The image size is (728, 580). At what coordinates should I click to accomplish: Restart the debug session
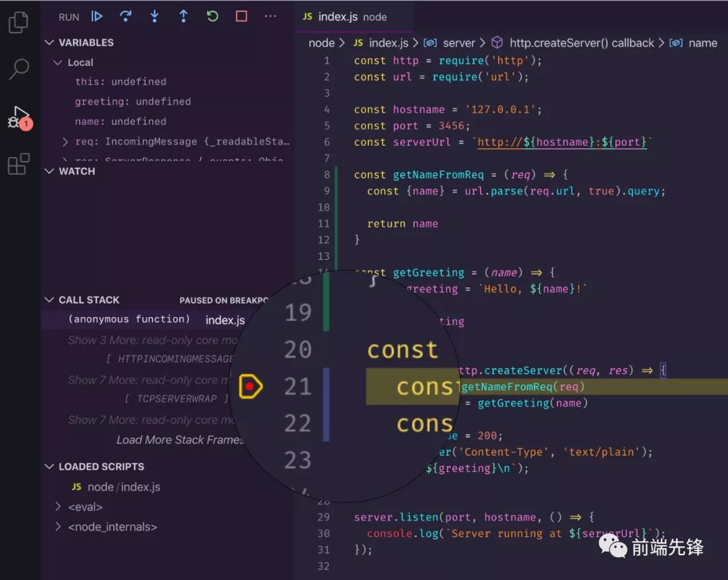click(212, 16)
